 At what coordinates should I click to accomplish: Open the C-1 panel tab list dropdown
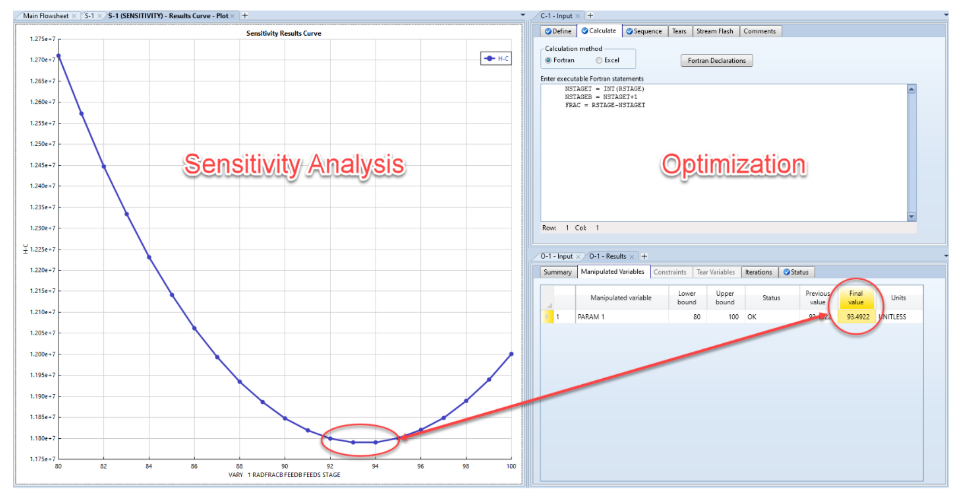click(x=947, y=15)
